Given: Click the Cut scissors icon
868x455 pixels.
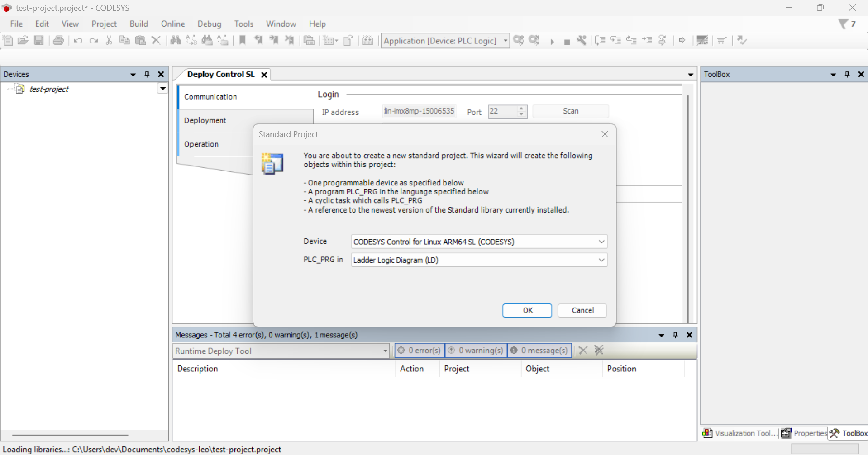Looking at the screenshot, I should pyautogui.click(x=109, y=41).
